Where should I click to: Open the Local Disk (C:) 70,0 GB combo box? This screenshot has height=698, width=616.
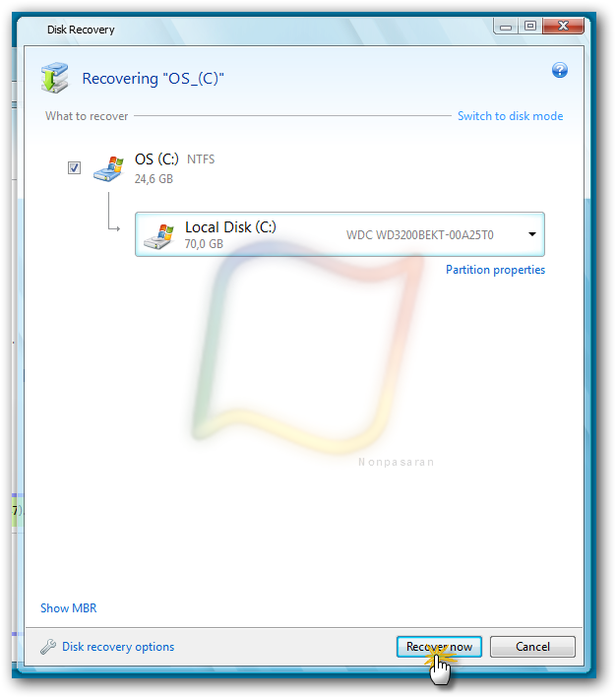click(339, 234)
